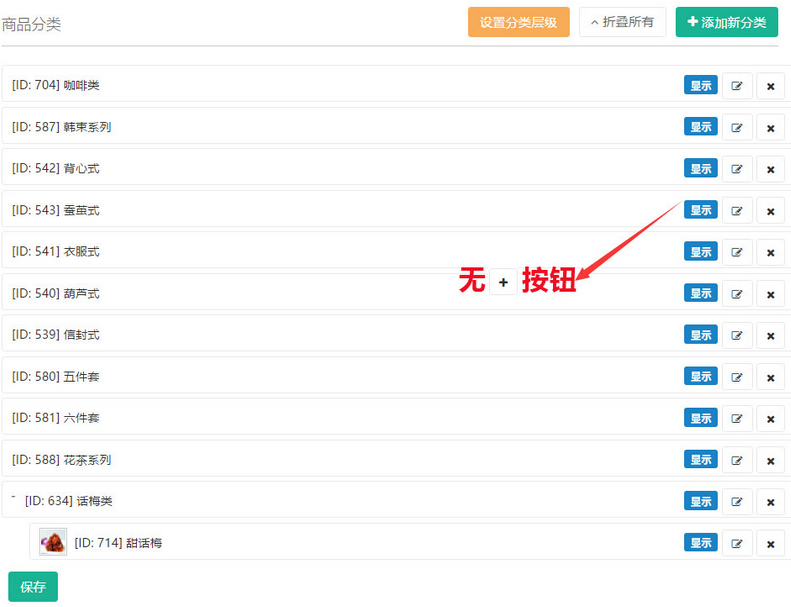Save changes with 保存 button

pos(33,587)
